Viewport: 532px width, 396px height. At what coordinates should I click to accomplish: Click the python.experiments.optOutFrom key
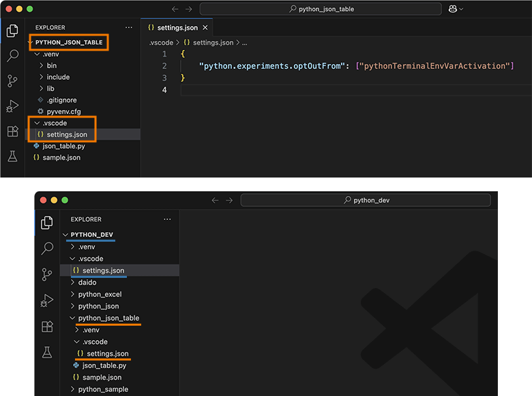(271, 66)
